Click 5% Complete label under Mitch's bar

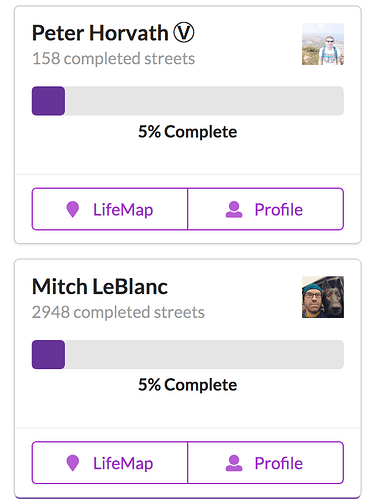(x=188, y=385)
